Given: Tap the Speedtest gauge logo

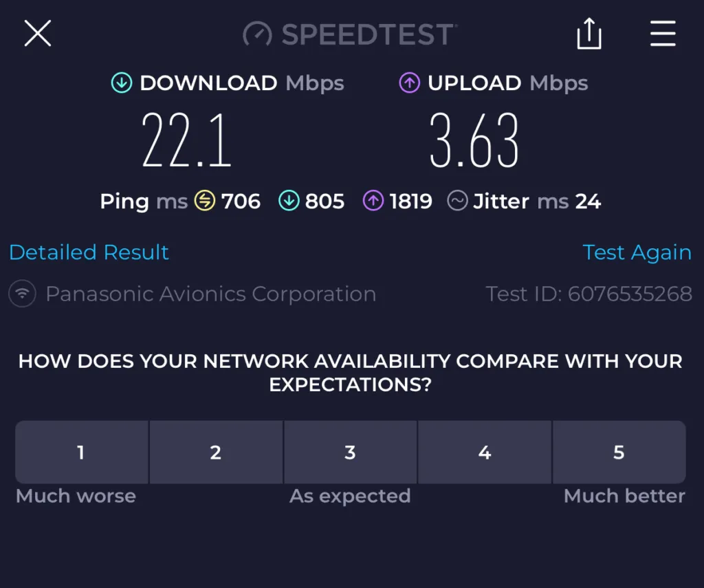Looking at the screenshot, I should point(258,34).
